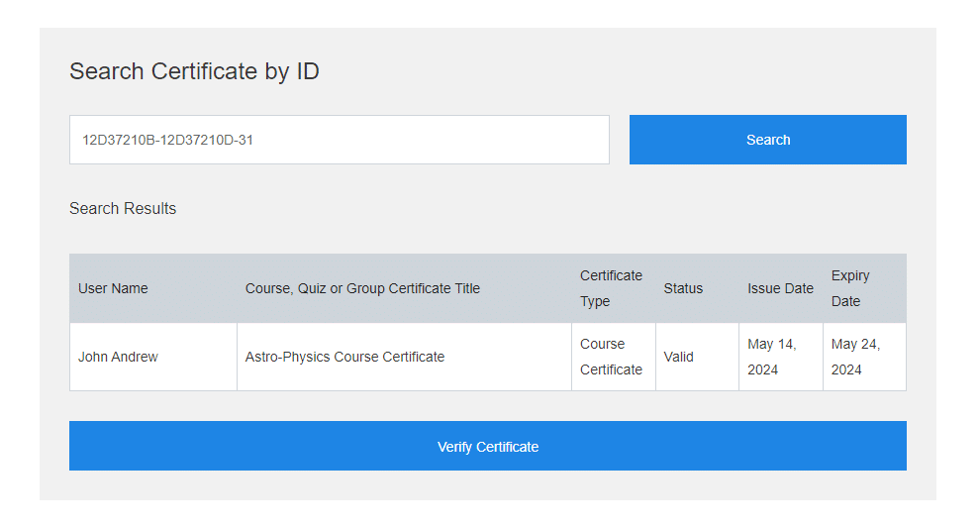Click the gray panel background below the Verify Certificate button
980x526 pixels.
pos(487,485)
